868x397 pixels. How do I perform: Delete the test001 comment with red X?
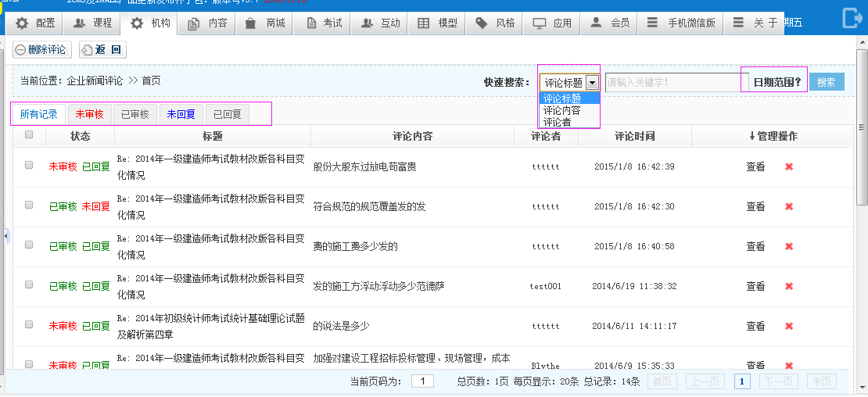click(x=788, y=286)
